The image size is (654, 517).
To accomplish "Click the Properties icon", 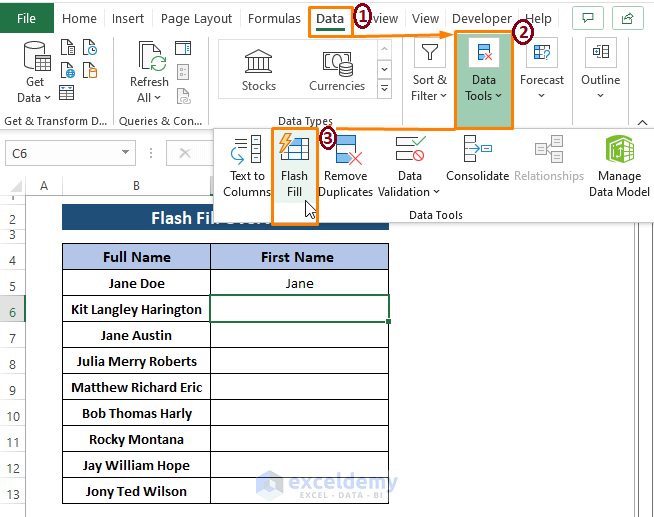I will [x=183, y=72].
